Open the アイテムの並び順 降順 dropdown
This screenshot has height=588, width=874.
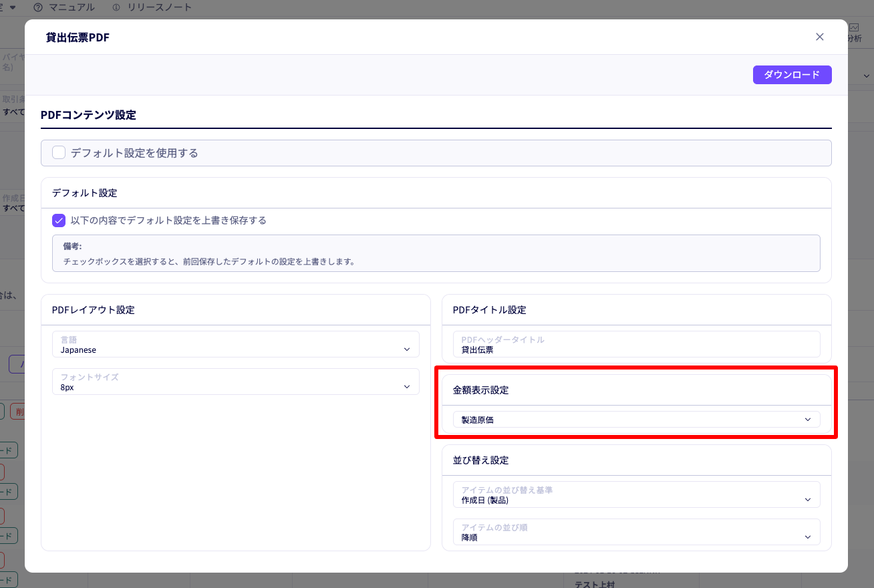pos(637,532)
